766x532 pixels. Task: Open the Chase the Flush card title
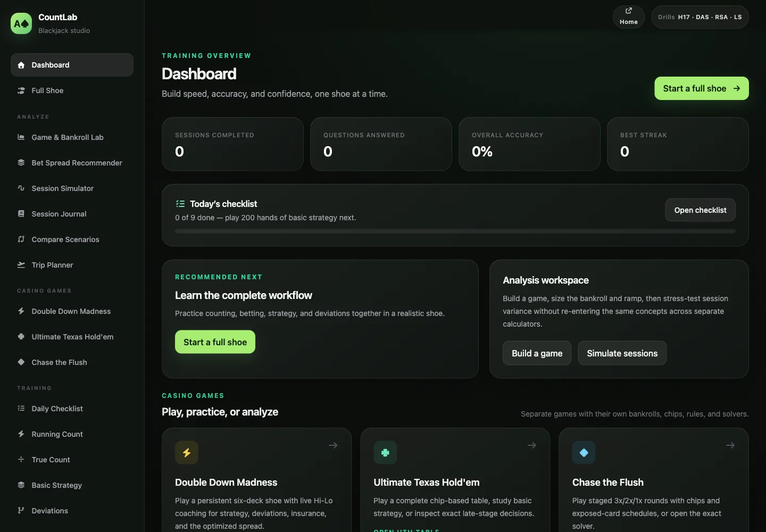[x=608, y=483]
